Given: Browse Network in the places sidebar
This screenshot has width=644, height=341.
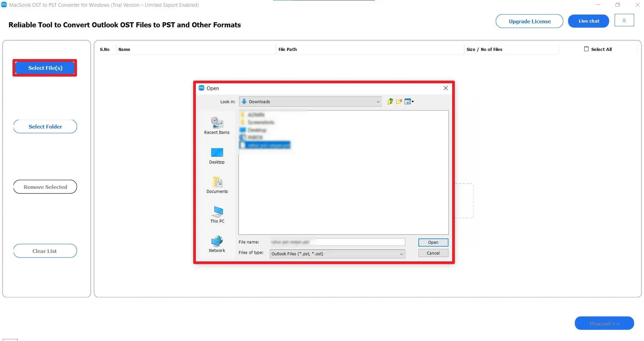Looking at the screenshot, I should (x=217, y=244).
